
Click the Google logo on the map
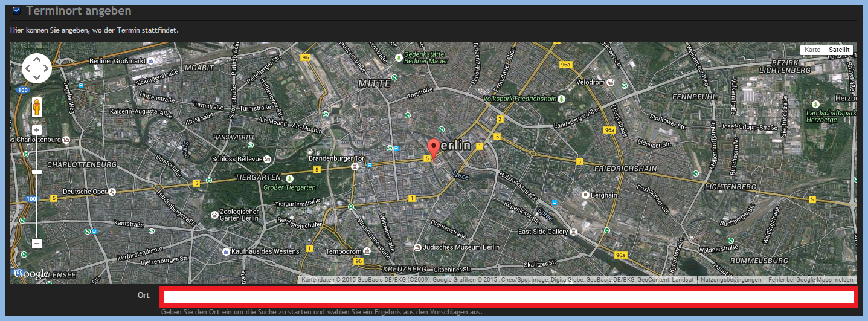pyautogui.click(x=30, y=274)
